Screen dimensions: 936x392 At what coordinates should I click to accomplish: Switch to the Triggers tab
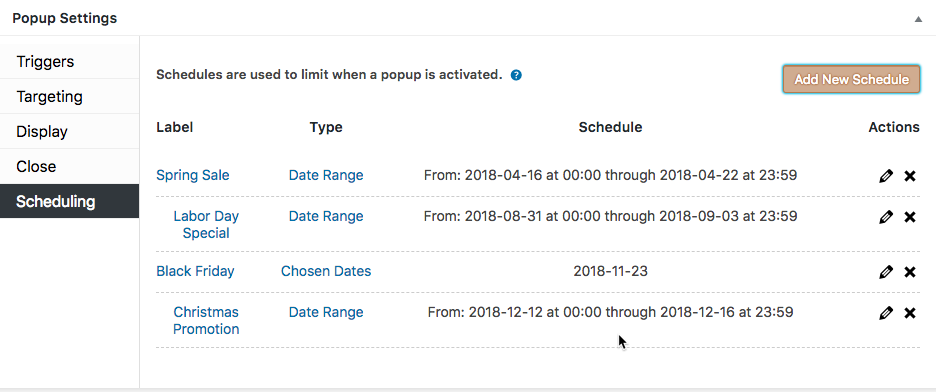[x=69, y=61]
